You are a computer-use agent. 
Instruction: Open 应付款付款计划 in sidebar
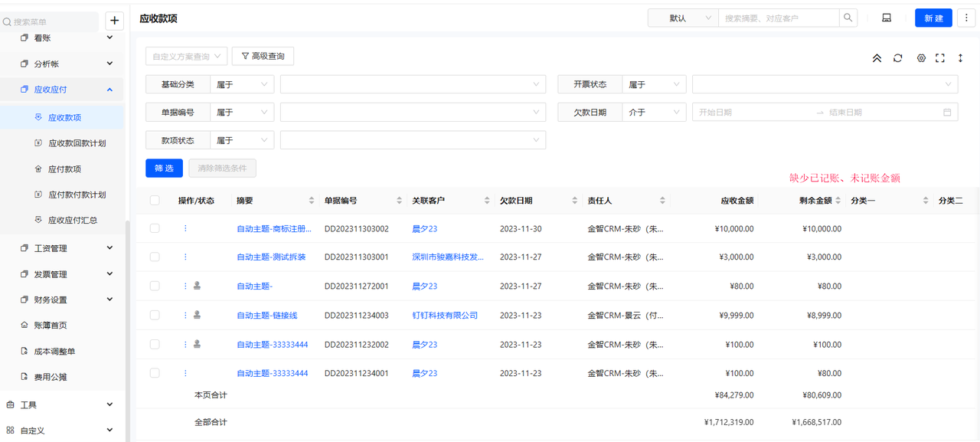(x=77, y=195)
